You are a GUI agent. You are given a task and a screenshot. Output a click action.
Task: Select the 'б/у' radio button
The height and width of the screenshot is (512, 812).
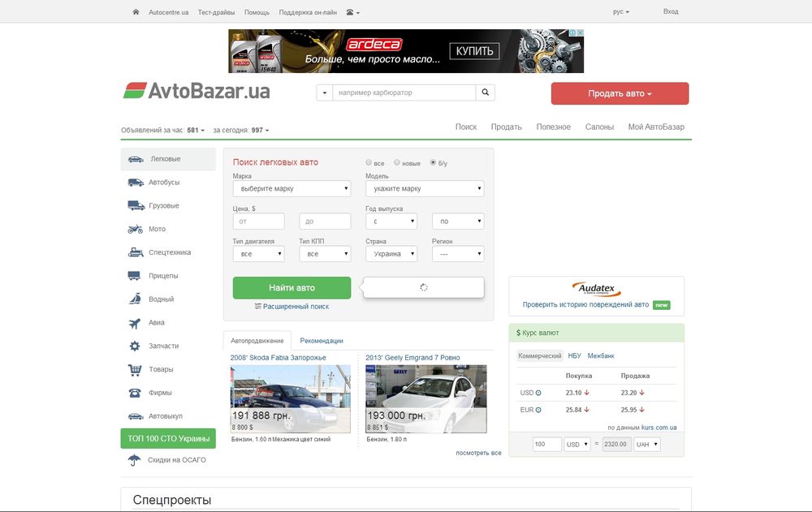(x=433, y=162)
